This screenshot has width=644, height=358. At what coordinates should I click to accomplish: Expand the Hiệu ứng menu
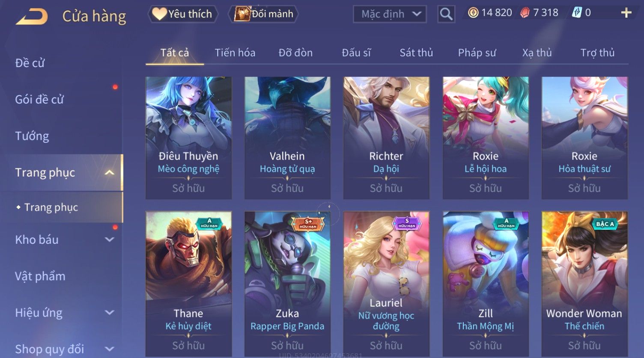[x=110, y=313]
